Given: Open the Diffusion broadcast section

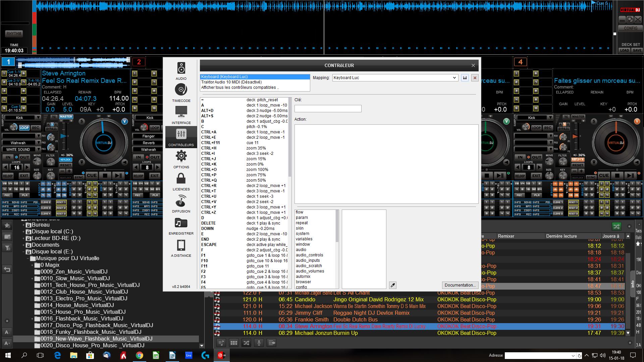Looking at the screenshot, I should [x=181, y=203].
